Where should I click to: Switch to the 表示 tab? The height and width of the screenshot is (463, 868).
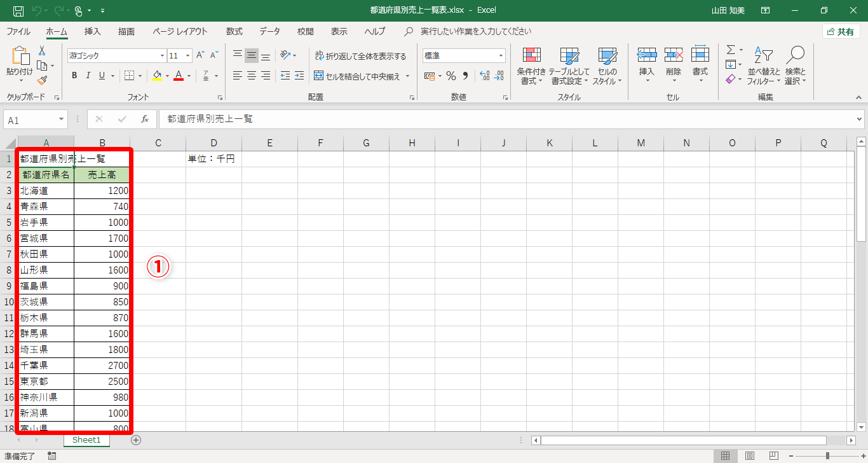(339, 31)
